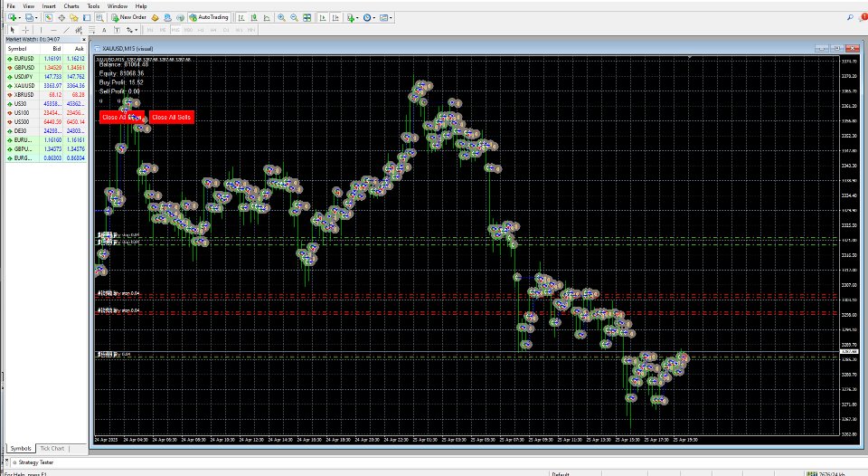
Task: Select the cursor arrow tool
Action: click(12, 30)
